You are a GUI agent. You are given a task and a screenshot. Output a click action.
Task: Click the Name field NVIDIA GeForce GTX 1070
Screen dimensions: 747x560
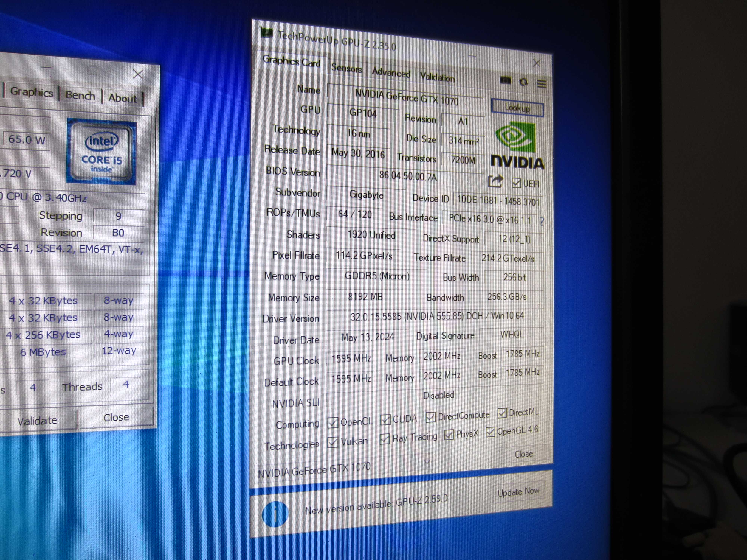tap(406, 97)
